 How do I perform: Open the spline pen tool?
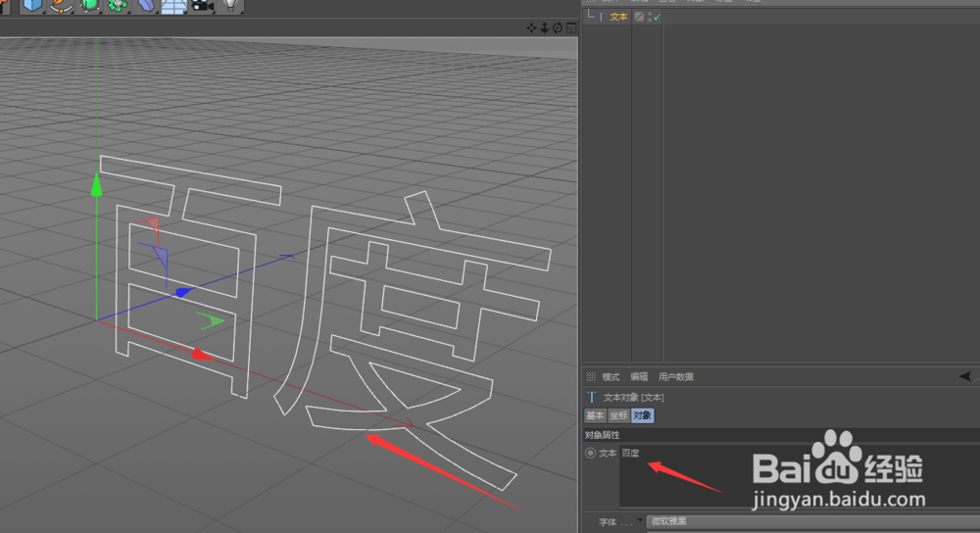click(61, 6)
